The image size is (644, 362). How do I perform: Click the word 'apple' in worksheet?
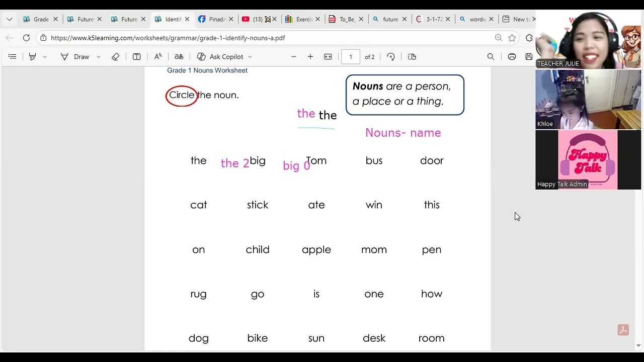[x=316, y=250]
